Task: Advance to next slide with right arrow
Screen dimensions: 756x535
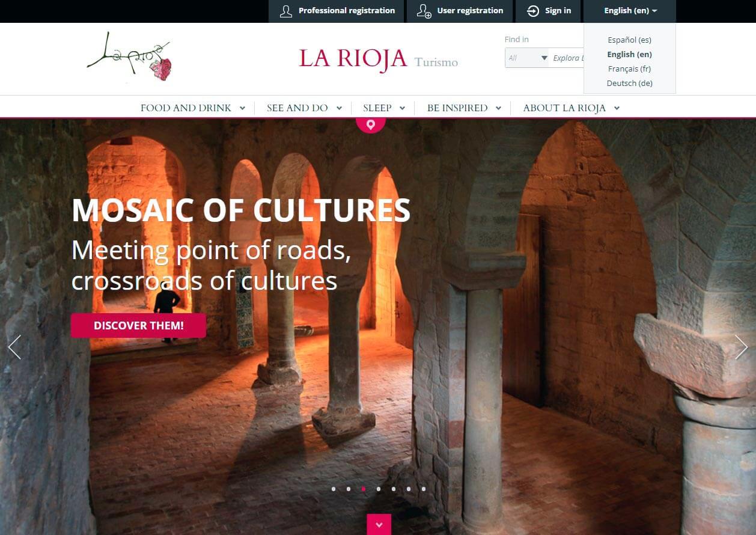Action: pyautogui.click(x=741, y=347)
